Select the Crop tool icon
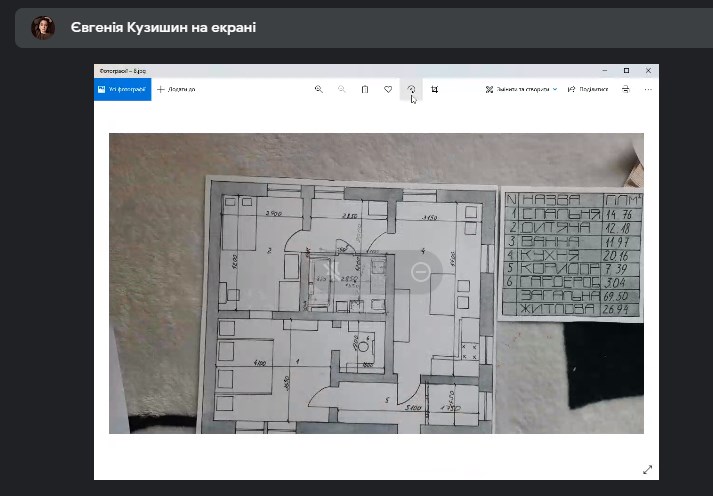This screenshot has width=713, height=496. (x=435, y=90)
